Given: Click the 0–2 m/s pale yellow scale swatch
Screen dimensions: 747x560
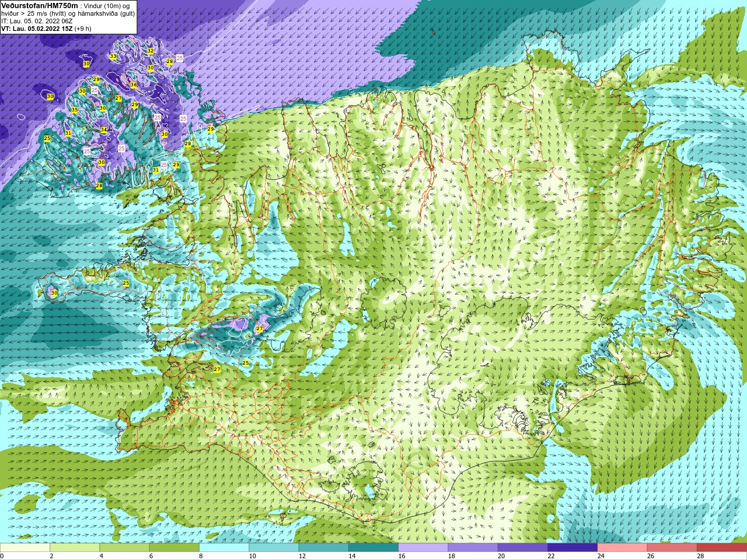Looking at the screenshot, I should [25, 548].
